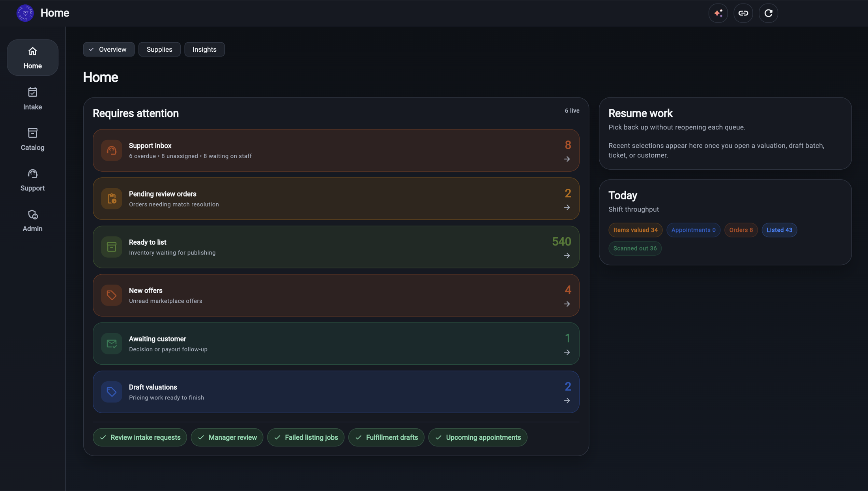Click the Scanned out 36 badge
This screenshot has height=491, width=868.
tap(635, 248)
